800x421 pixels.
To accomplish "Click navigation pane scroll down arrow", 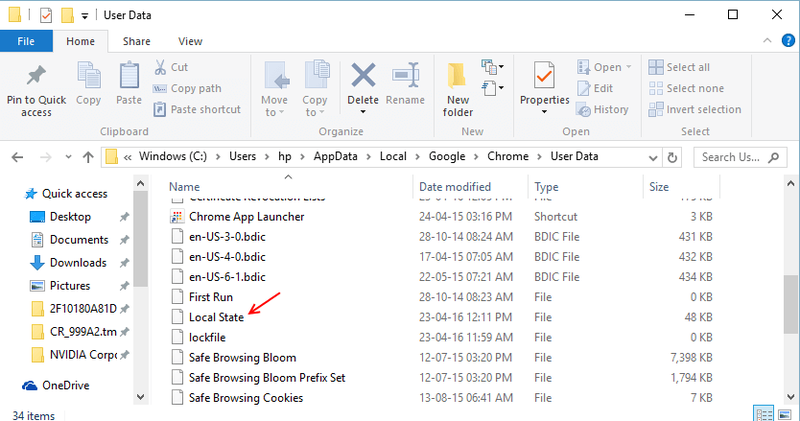I will pos(141,397).
